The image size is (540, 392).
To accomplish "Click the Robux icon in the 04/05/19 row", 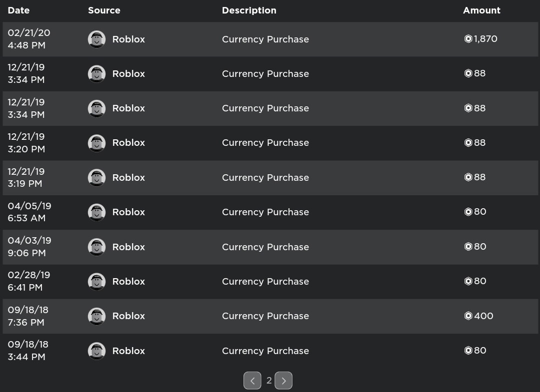I will [468, 212].
